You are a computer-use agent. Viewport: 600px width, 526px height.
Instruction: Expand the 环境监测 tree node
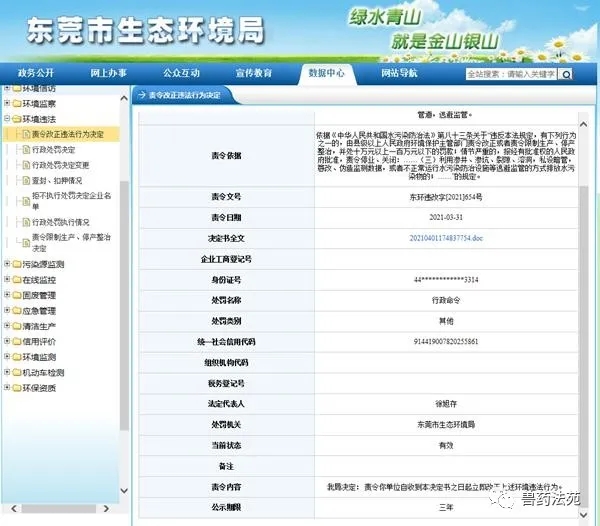7,357
